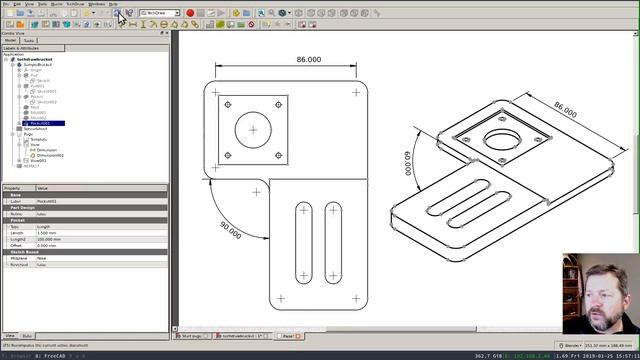
Task: Switch to the Start page document tab
Action: 192,336
